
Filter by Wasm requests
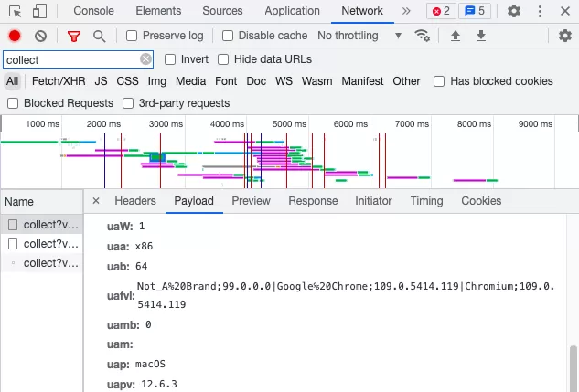(x=316, y=81)
